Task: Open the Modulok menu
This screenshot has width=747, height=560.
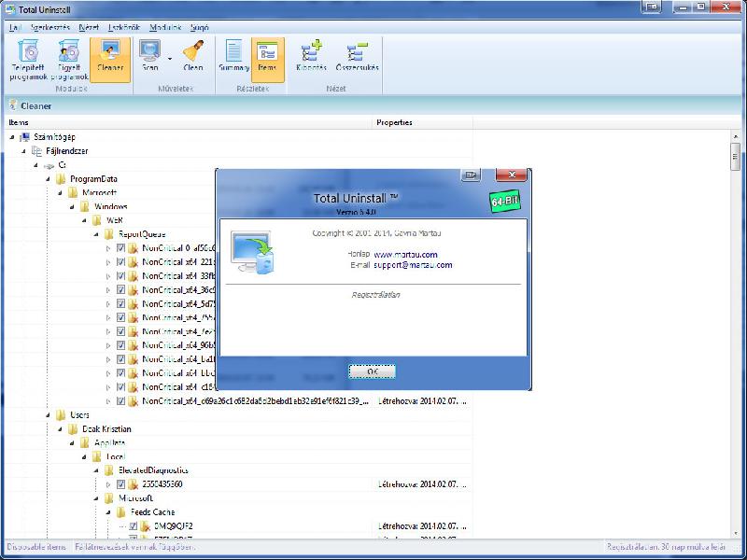Action: point(165,27)
